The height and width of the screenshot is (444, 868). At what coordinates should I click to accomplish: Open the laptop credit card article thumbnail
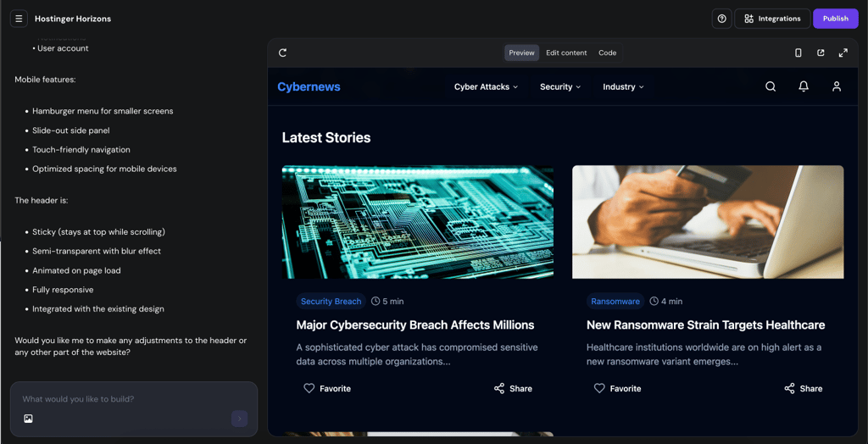(x=708, y=222)
